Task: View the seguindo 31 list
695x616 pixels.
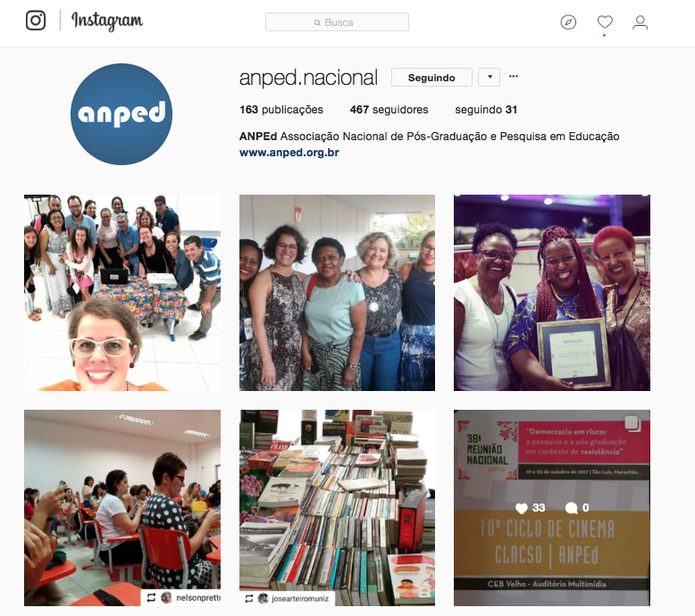Action: pyautogui.click(x=486, y=110)
